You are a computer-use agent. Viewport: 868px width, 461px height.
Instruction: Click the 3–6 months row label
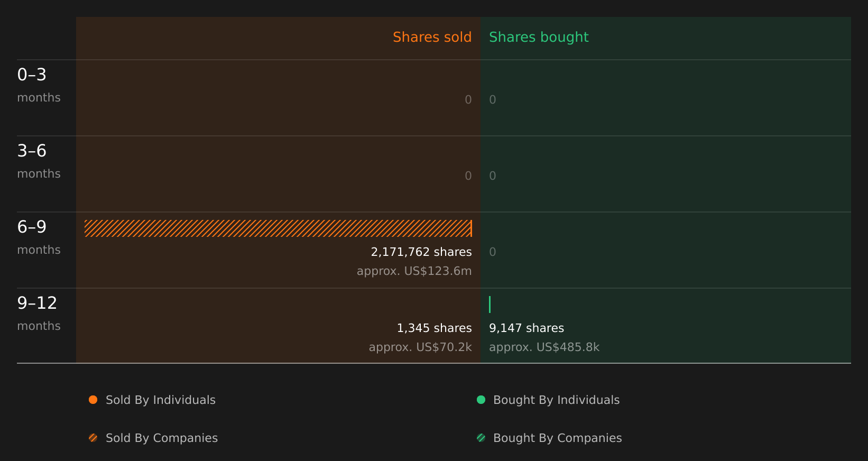coord(39,161)
